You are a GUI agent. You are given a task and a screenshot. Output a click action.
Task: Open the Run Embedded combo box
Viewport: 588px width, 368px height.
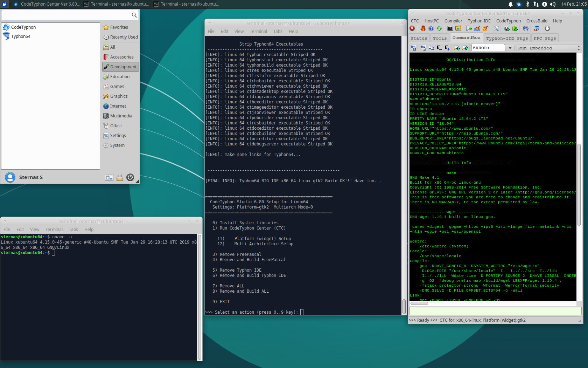pyautogui.click(x=548, y=48)
